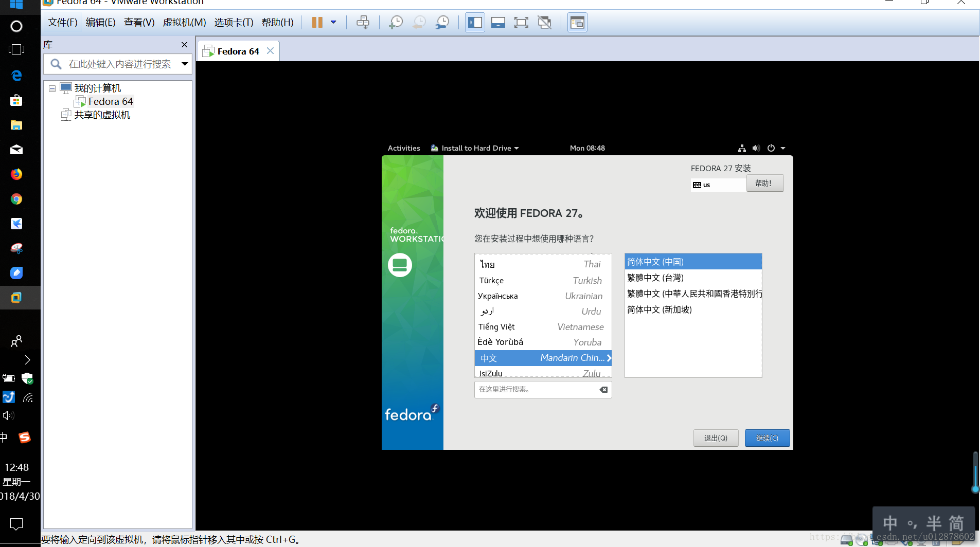980x547 pixels.
Task: Click the GNOME volume icon
Action: (x=756, y=148)
